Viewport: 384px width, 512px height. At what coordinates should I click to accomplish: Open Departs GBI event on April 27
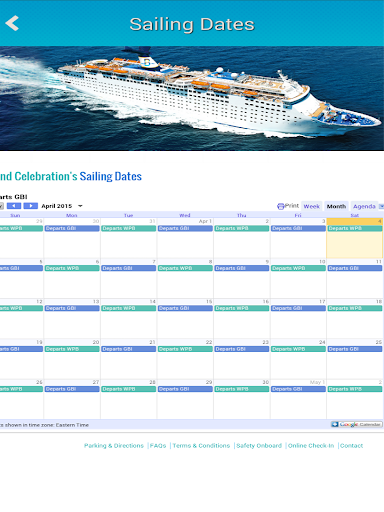click(x=72, y=389)
